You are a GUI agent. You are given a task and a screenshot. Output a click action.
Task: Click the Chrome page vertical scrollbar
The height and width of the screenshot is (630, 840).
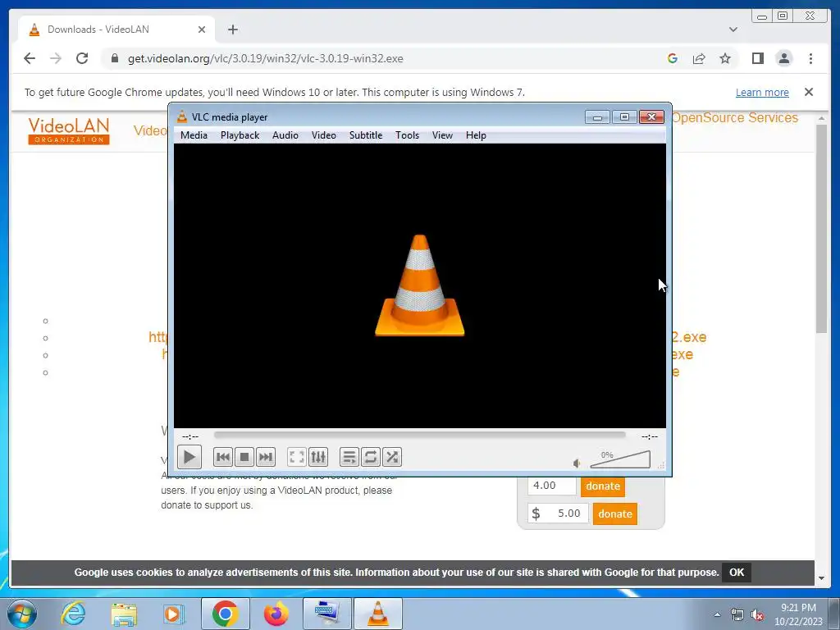(x=822, y=230)
